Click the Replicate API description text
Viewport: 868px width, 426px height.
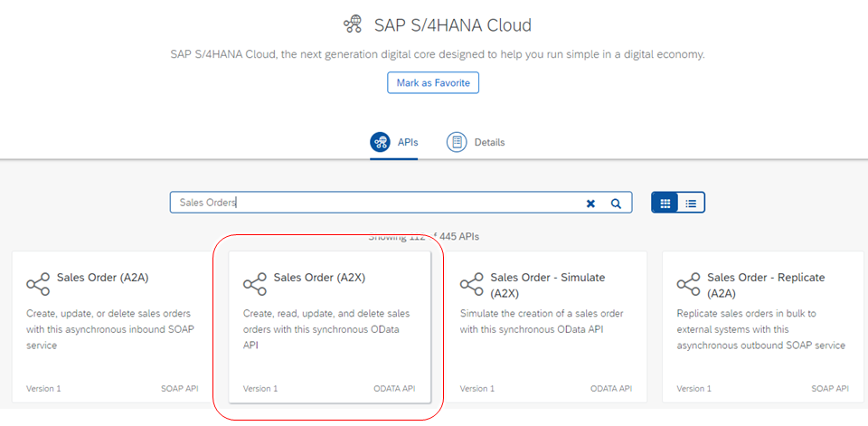click(761, 329)
